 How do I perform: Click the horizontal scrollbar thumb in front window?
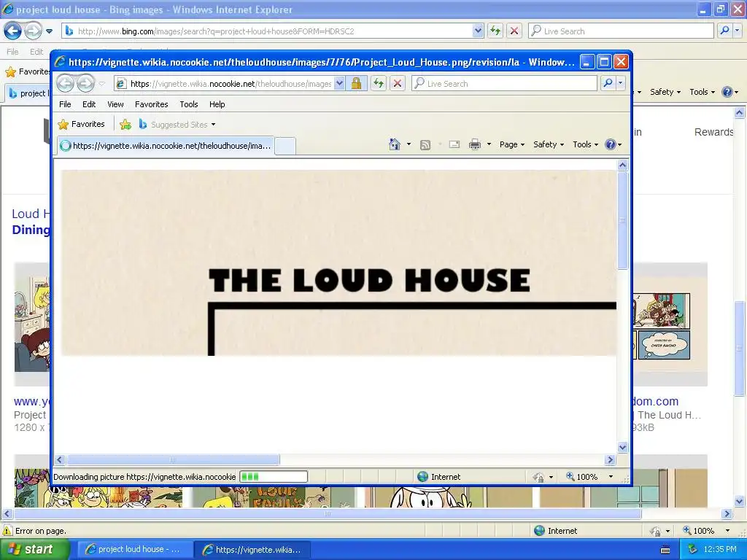[173, 460]
